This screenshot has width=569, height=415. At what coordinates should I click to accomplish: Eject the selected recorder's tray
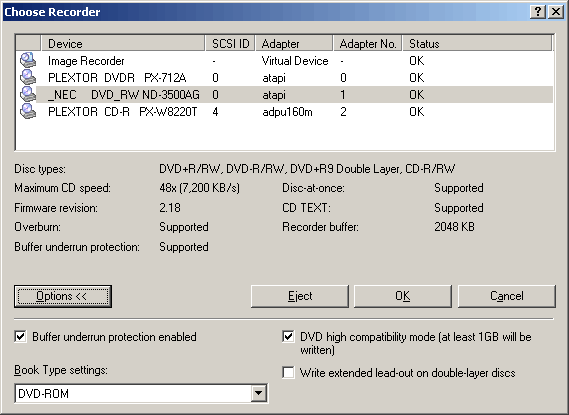[300, 296]
